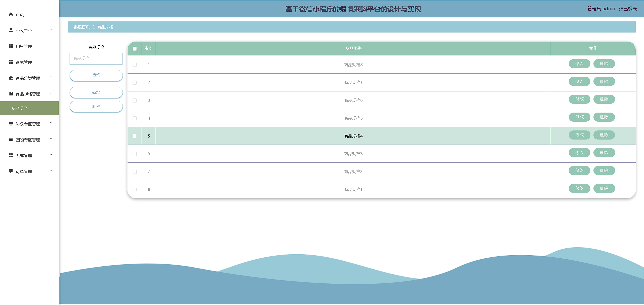Click 删除 for row 商品规格1
Image resolution: width=644 pixels, height=305 pixels.
[604, 188]
